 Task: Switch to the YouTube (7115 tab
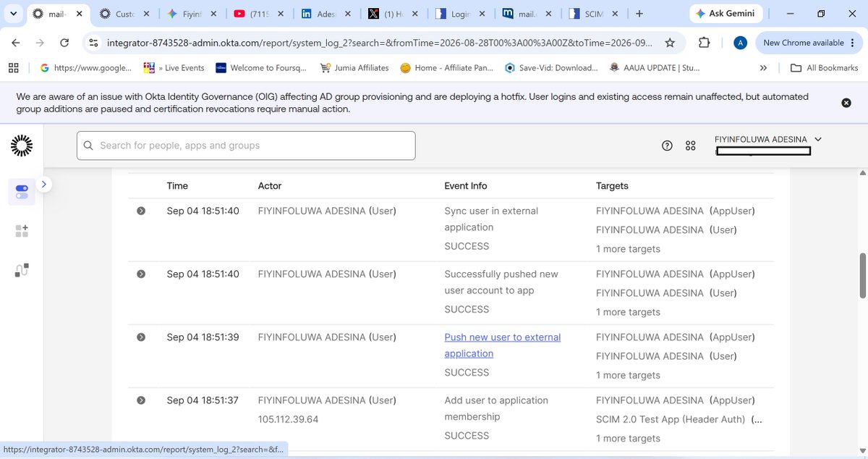pyautogui.click(x=258, y=14)
